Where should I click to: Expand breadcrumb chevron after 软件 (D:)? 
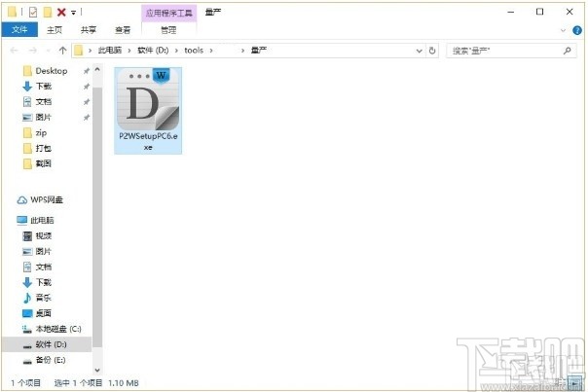coord(176,51)
